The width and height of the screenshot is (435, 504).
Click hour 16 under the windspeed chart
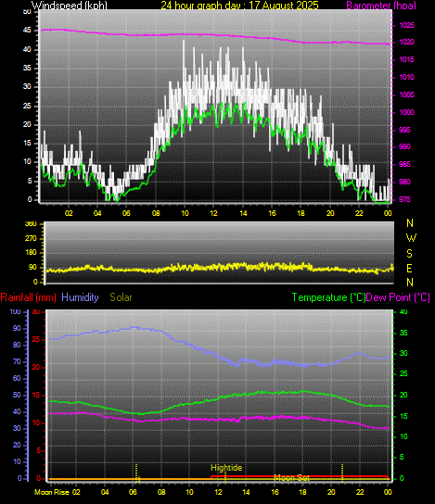[x=272, y=213]
